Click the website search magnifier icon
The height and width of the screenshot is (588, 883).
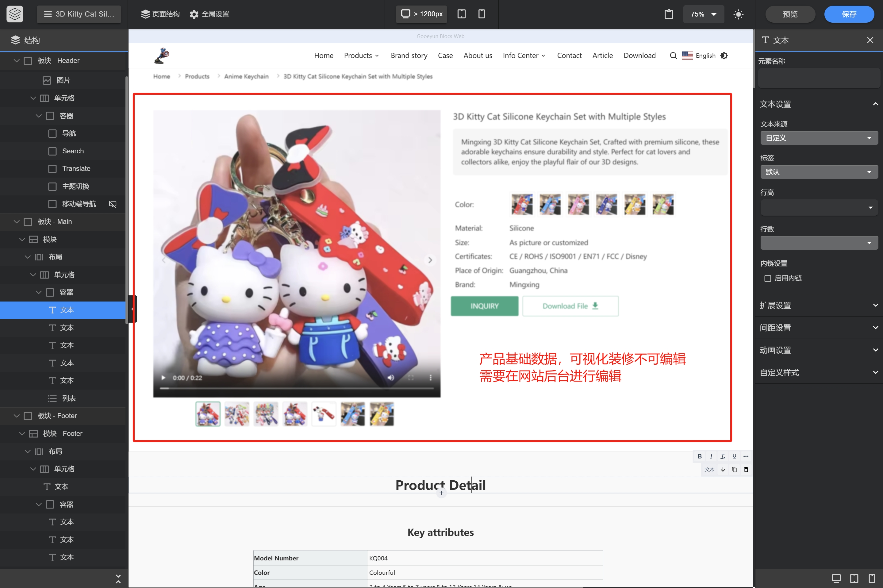coord(674,56)
